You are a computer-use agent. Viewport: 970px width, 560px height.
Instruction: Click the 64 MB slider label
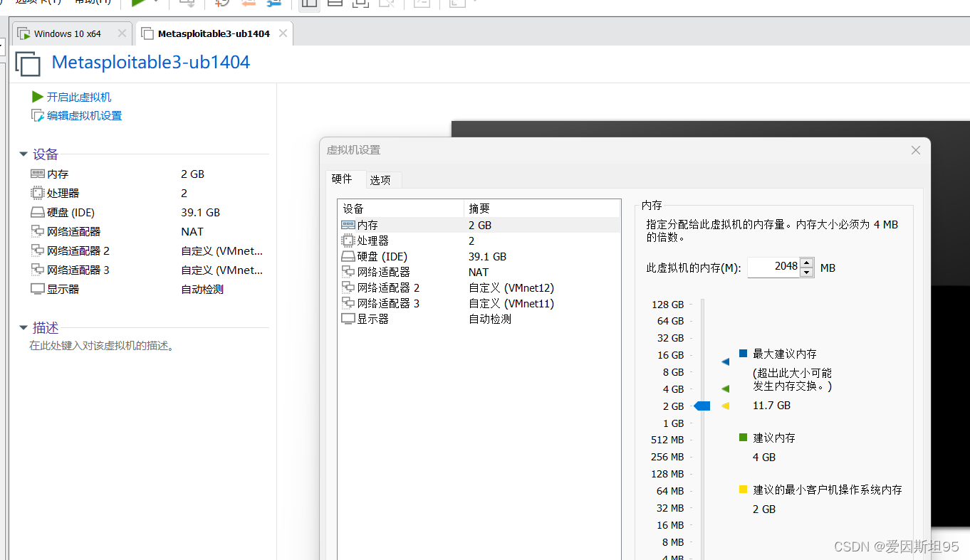[x=670, y=491]
